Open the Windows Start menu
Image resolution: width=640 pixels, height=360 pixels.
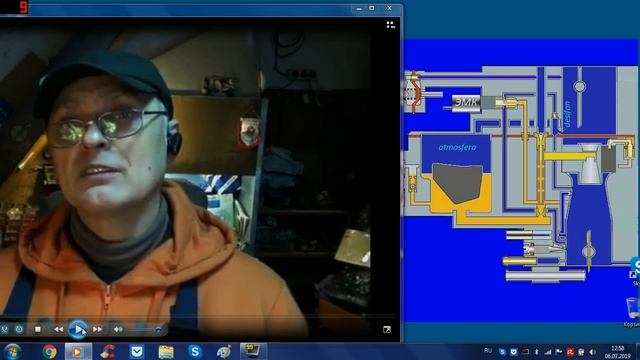pyautogui.click(x=12, y=351)
